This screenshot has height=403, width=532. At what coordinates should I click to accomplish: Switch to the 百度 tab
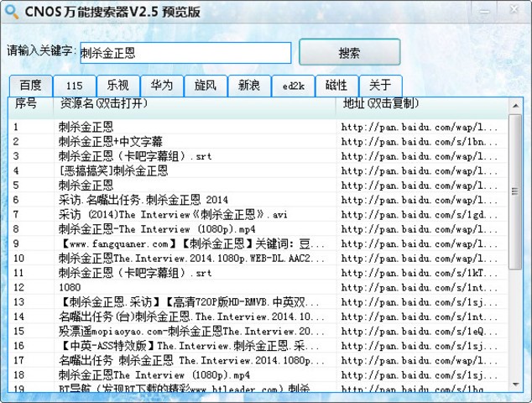click(x=30, y=86)
